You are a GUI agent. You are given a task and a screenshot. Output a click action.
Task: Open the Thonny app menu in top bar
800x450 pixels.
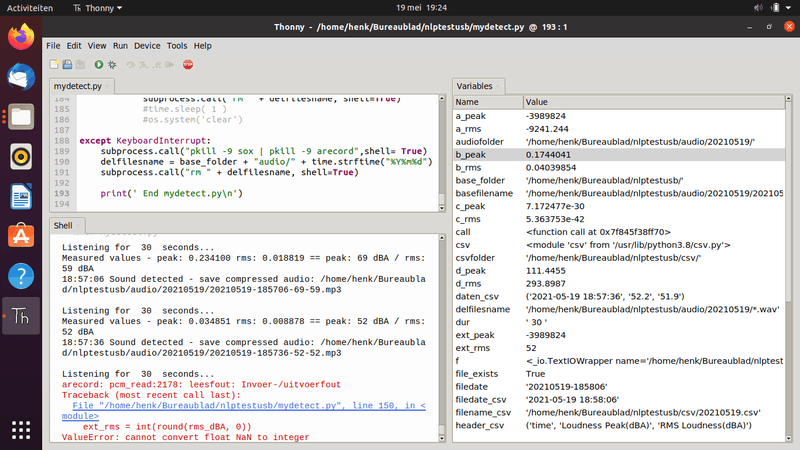click(x=99, y=7)
